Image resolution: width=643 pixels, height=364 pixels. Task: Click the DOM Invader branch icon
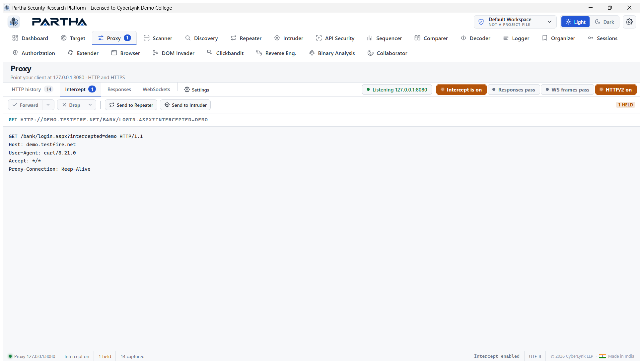(x=156, y=53)
